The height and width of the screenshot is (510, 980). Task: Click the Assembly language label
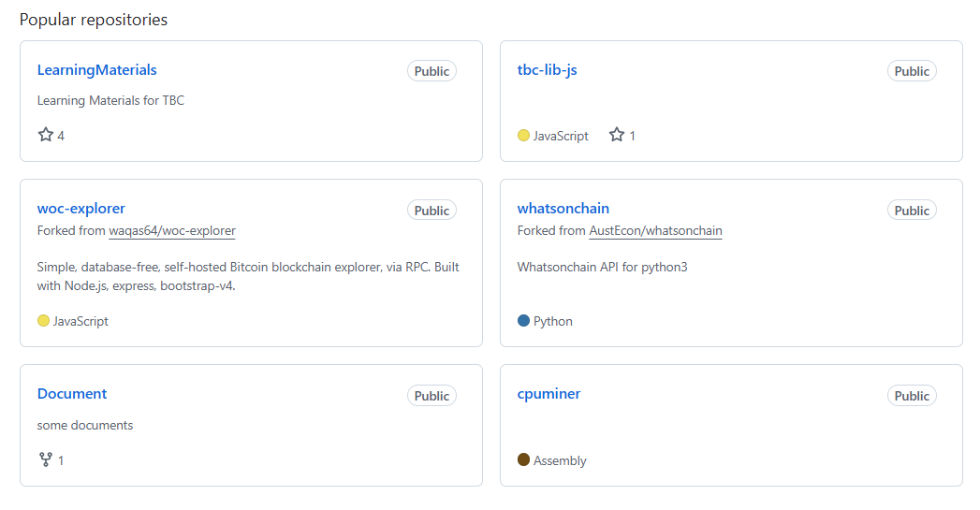click(x=560, y=460)
